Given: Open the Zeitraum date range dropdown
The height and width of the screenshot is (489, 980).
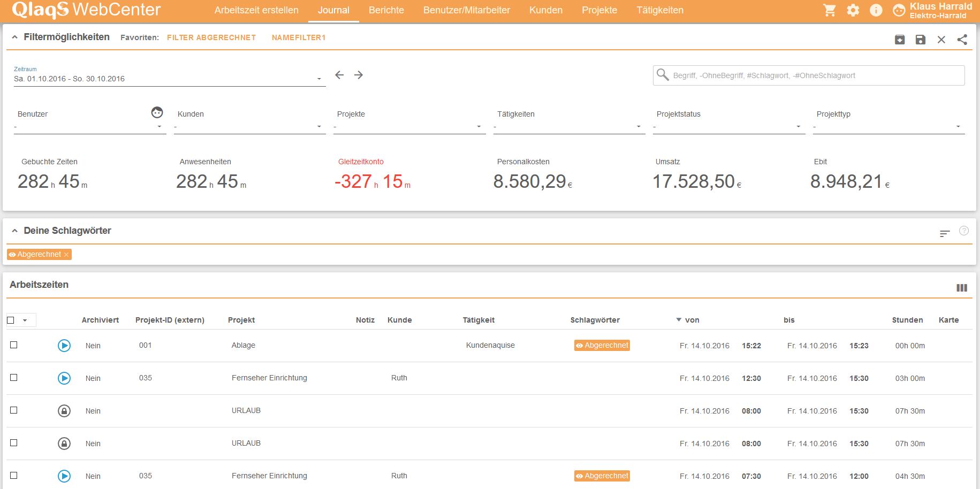Looking at the screenshot, I should (x=170, y=79).
